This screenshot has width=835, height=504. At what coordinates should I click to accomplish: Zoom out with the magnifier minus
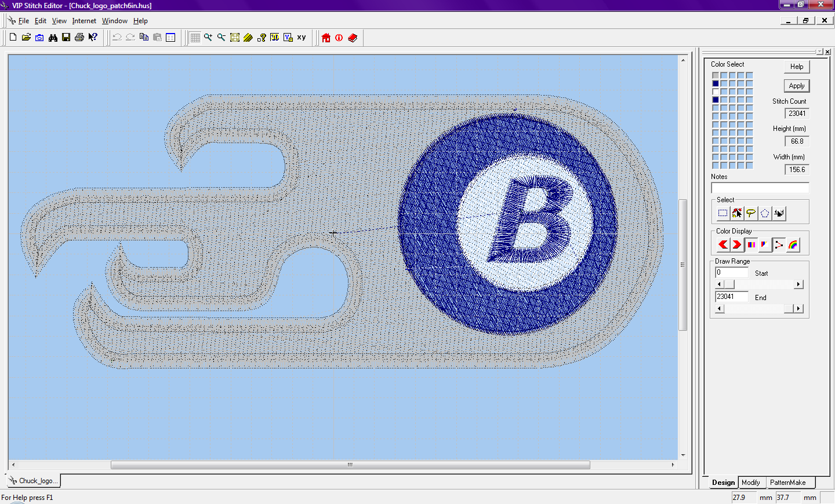point(222,38)
